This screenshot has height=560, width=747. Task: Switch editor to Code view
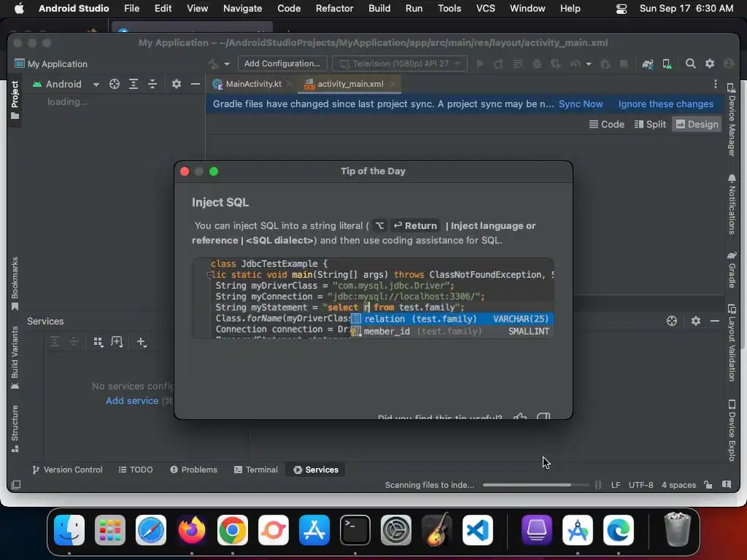pyautogui.click(x=607, y=124)
